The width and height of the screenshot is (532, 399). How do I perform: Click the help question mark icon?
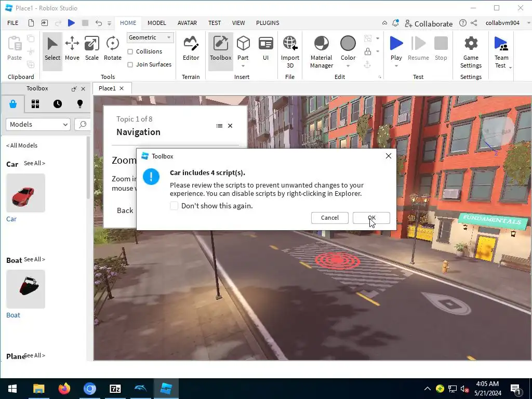point(463,23)
